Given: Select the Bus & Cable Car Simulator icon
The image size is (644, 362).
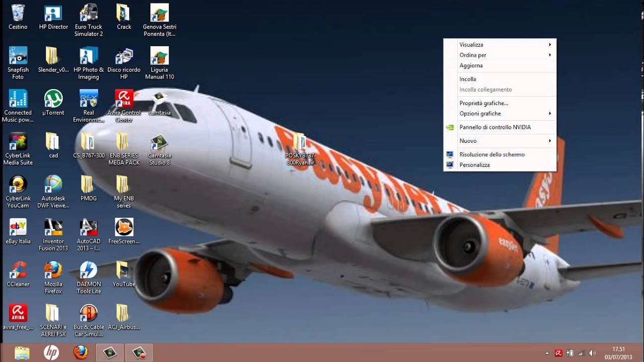Looking at the screenshot, I should point(89,321).
